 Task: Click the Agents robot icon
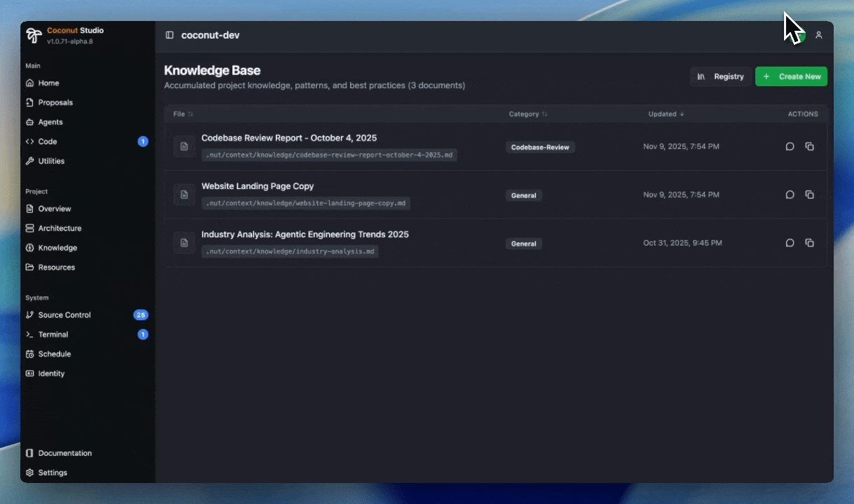tap(29, 122)
